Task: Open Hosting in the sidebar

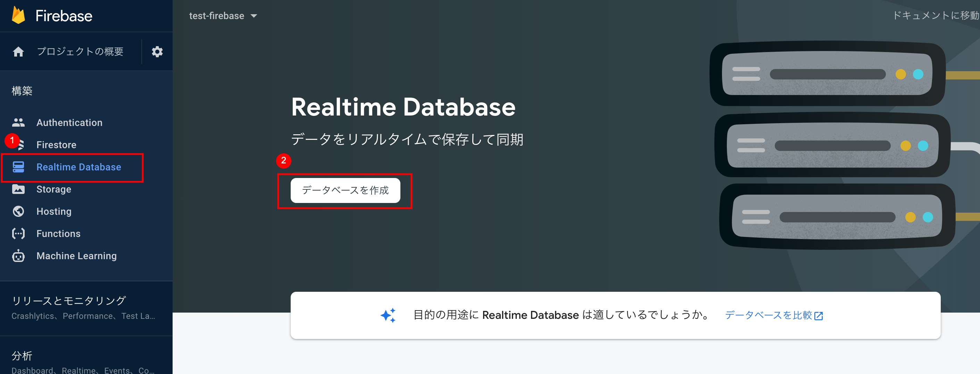Action: [x=54, y=211]
